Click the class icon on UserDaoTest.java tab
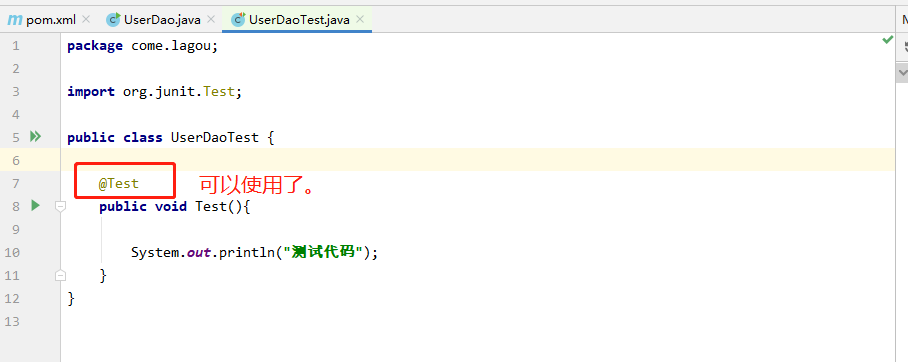908x362 pixels. pyautogui.click(x=238, y=20)
